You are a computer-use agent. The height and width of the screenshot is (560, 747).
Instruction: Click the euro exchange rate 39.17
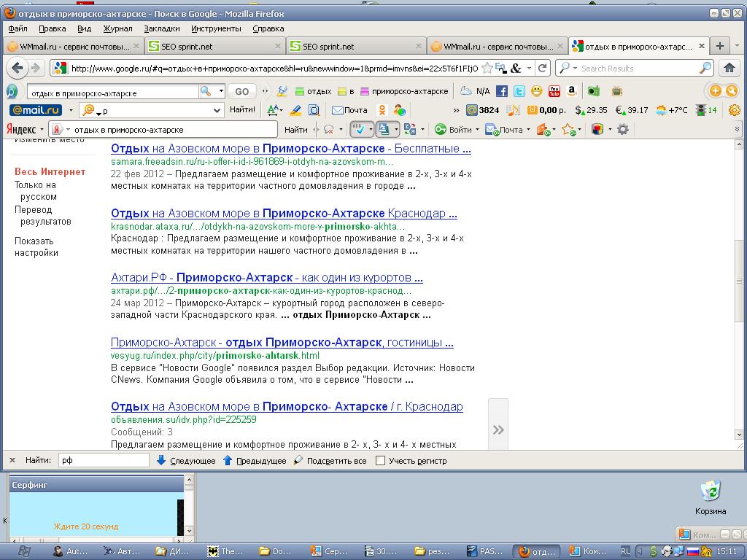pyautogui.click(x=632, y=111)
